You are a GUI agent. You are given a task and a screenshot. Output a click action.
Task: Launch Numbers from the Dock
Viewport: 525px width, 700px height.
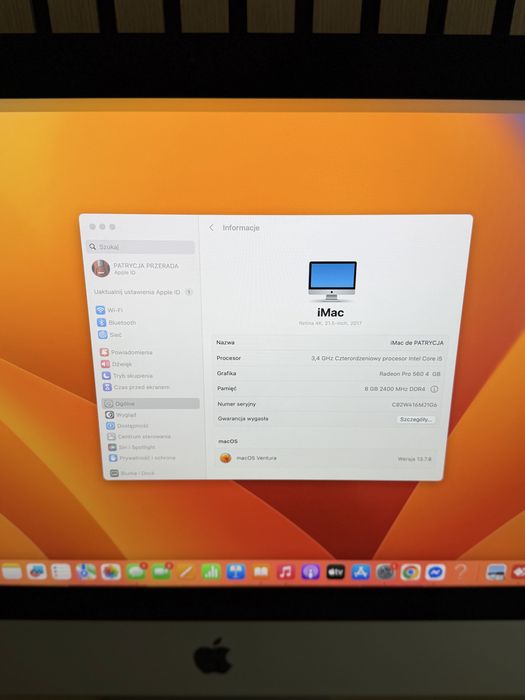[x=211, y=572]
